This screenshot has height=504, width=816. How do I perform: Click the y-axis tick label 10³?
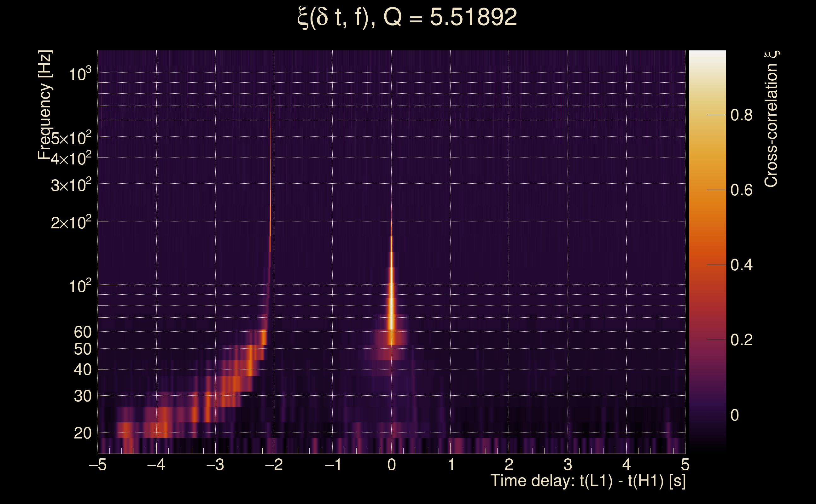tap(80, 74)
